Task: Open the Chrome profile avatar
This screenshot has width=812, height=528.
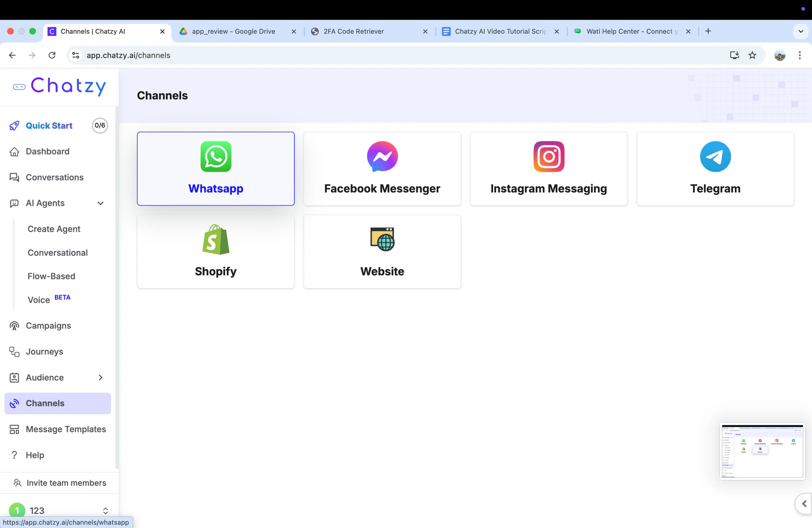Action: [780, 55]
